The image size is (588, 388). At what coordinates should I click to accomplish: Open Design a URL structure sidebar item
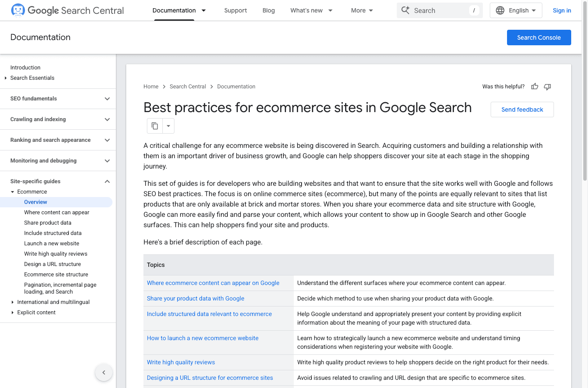coord(53,264)
